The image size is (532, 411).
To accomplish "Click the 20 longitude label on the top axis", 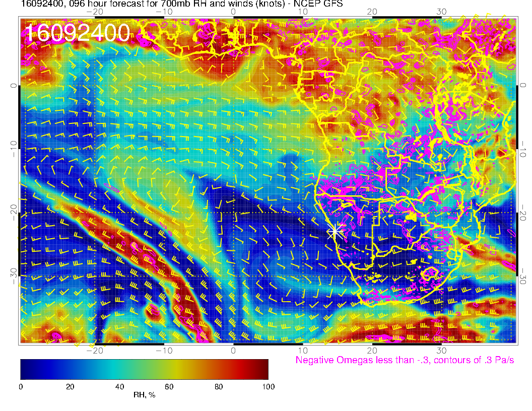I will click(x=372, y=12).
